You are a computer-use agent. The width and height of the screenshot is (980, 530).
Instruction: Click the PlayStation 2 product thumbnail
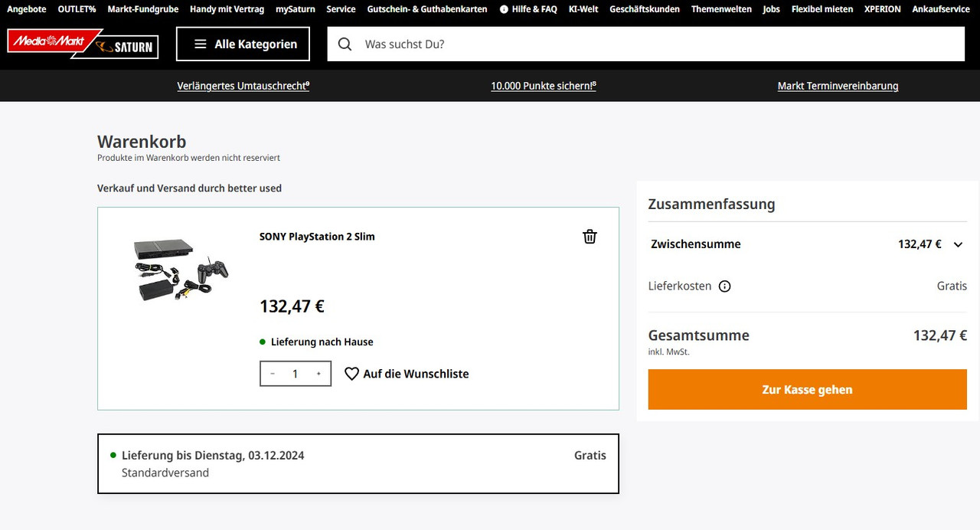point(181,270)
